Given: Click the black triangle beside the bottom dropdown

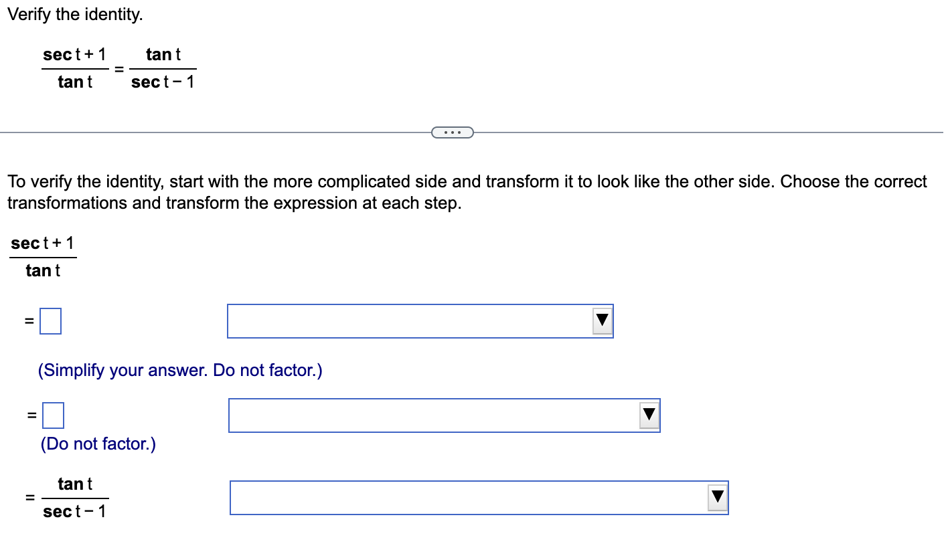Looking at the screenshot, I should (x=716, y=497).
